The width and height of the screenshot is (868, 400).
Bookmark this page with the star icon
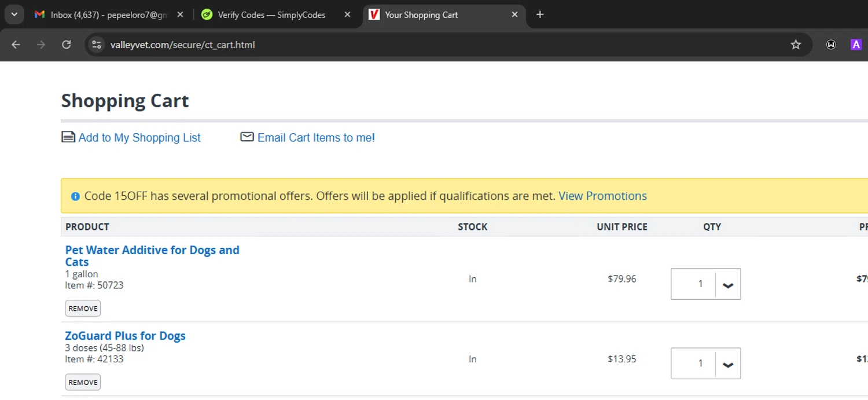point(796,45)
